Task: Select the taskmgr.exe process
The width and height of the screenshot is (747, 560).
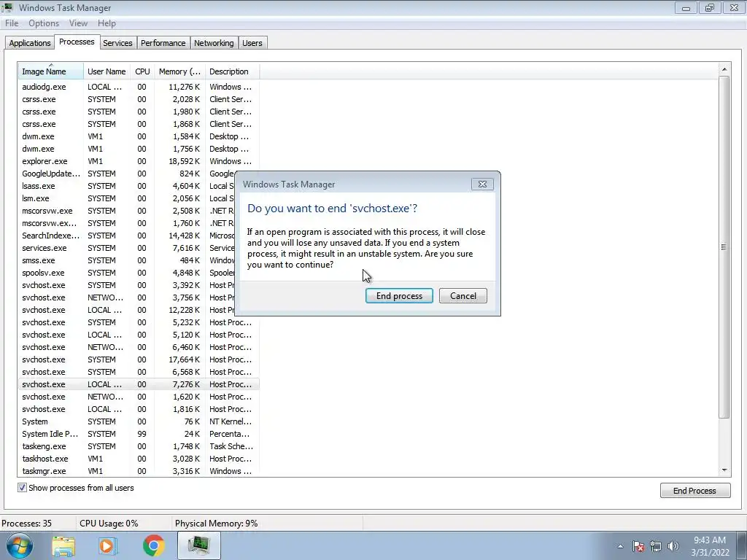Action: (139, 471)
